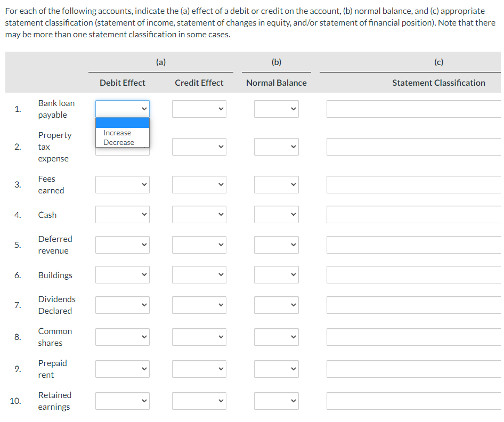Click the 'Property tax expense' account label
Image resolution: width=504 pixels, height=422 pixels.
[55, 147]
